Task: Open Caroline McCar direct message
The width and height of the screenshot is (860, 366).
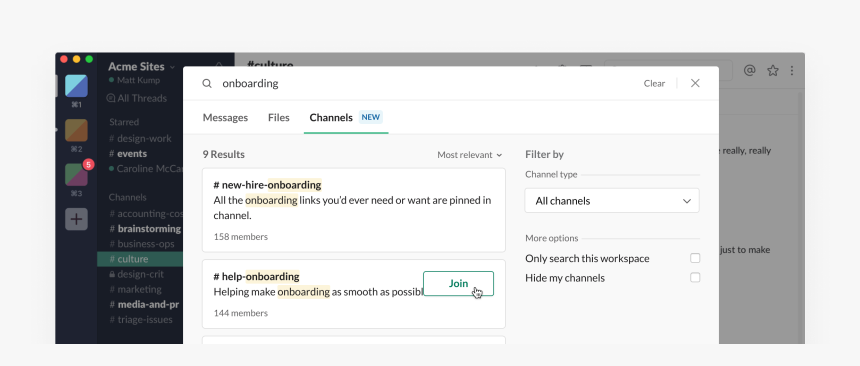Action: click(x=146, y=168)
